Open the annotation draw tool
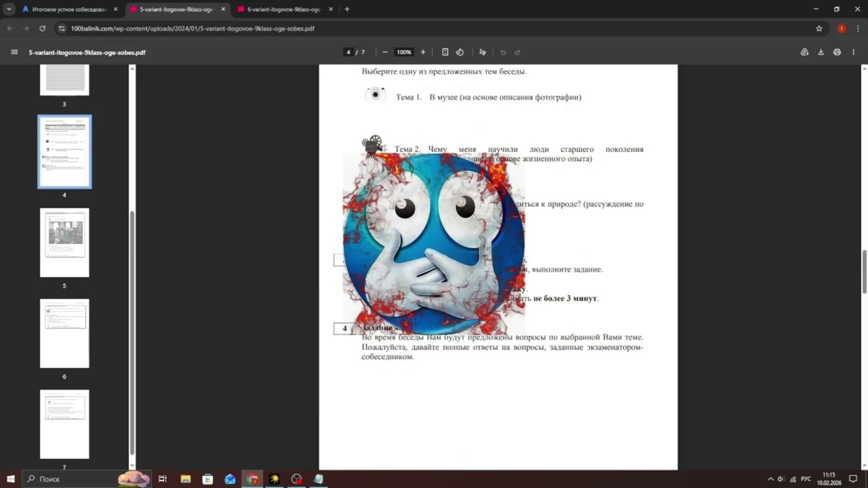Image resolution: width=868 pixels, height=488 pixels. click(x=482, y=52)
